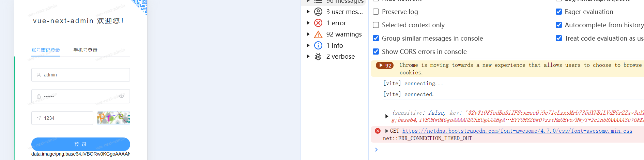Toggle password visibility eye icon
This screenshot has width=644, height=160.
click(122, 96)
